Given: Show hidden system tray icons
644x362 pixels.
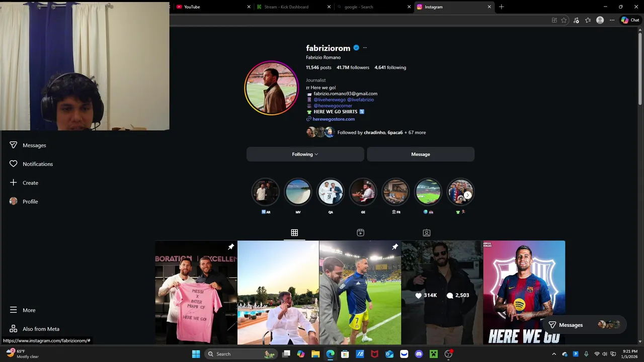Looking at the screenshot, I should 554,354.
